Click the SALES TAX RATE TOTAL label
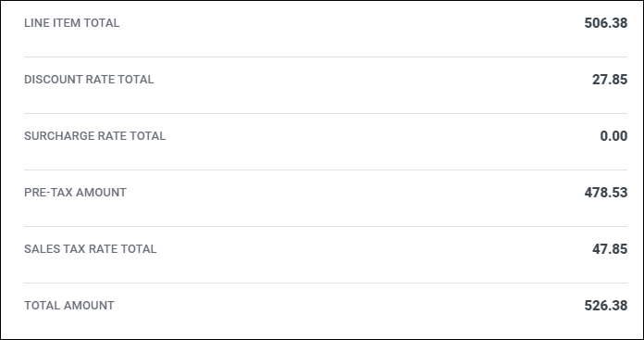Screen dimensions: 644x340 click(x=91, y=248)
